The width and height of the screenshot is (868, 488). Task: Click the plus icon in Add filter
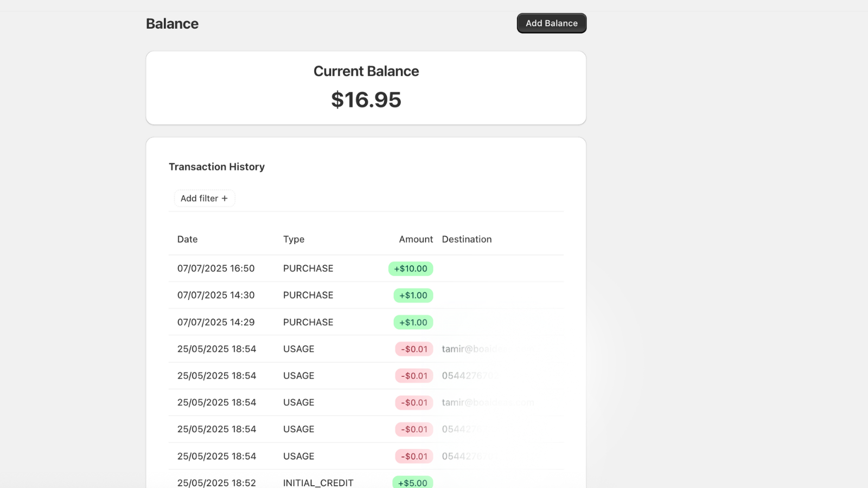coord(225,198)
